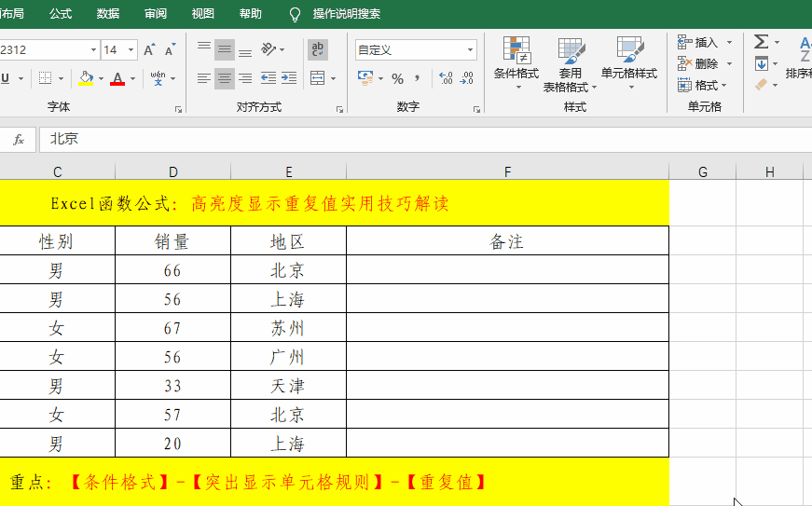Click the formula bar showing 北京
The width and height of the screenshot is (812, 506).
373,139
